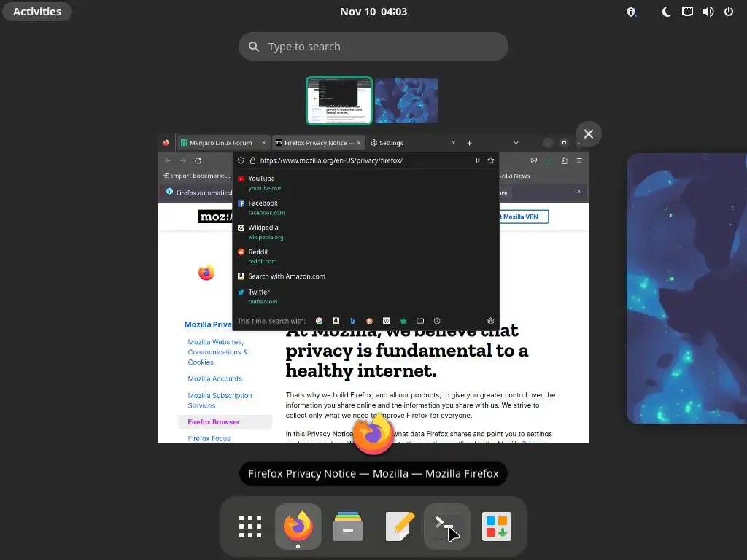The height and width of the screenshot is (560, 747).
Task: Open the Files manager in dock
Action: tap(348, 526)
